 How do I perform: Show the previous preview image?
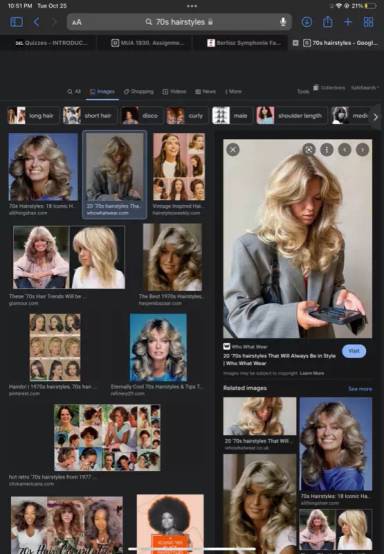click(345, 149)
